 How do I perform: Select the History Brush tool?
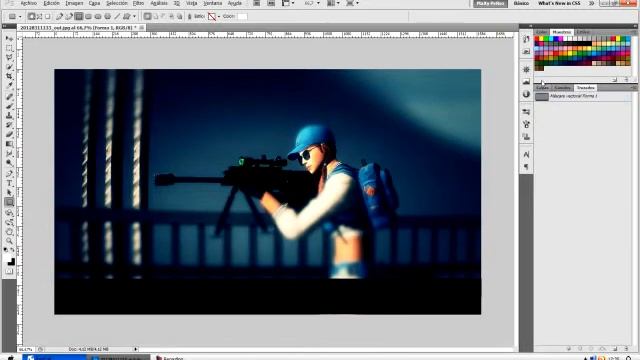point(9,125)
